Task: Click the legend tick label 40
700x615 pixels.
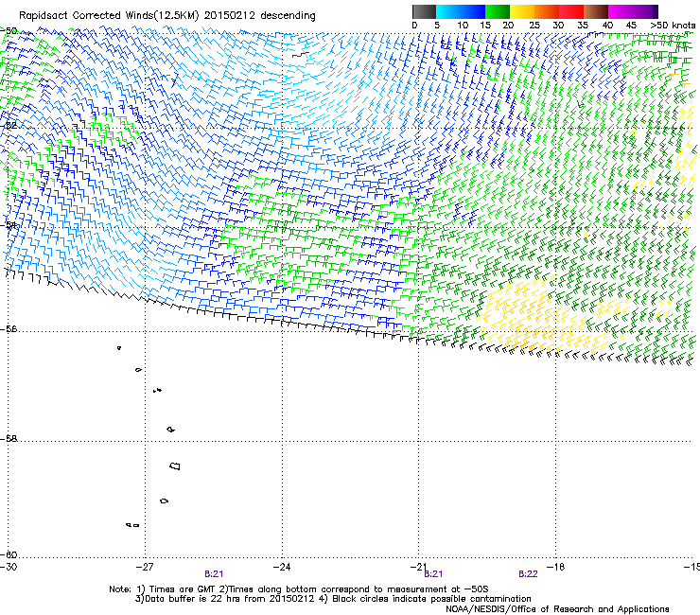Action: [607, 26]
